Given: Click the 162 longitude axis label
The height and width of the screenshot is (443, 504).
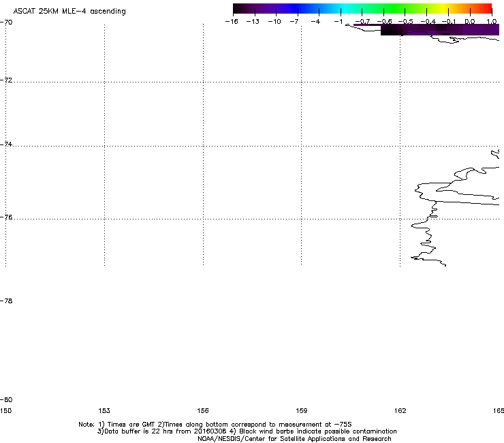Looking at the screenshot, I should [x=400, y=410].
